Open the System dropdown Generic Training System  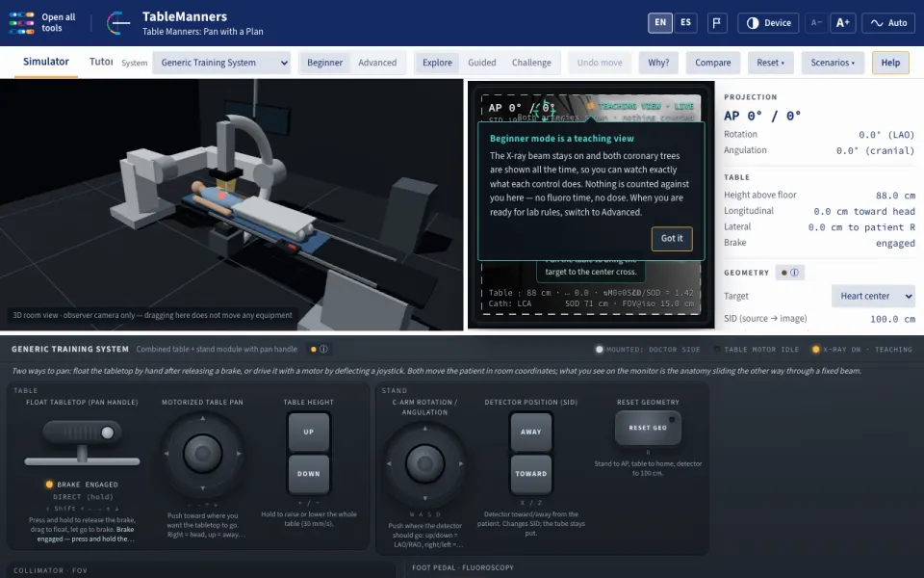click(x=222, y=63)
